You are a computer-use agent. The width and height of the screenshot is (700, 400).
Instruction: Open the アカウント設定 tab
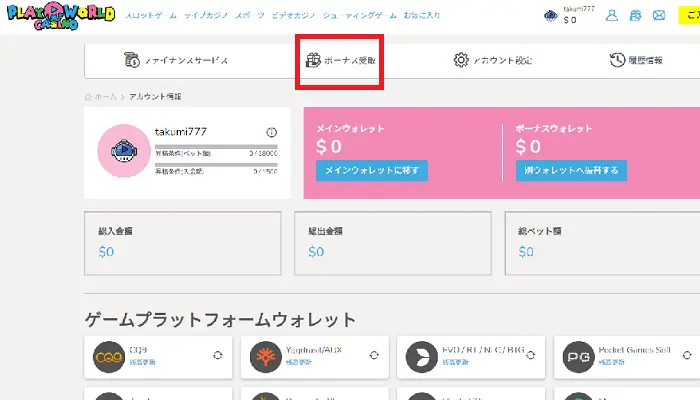click(492, 60)
